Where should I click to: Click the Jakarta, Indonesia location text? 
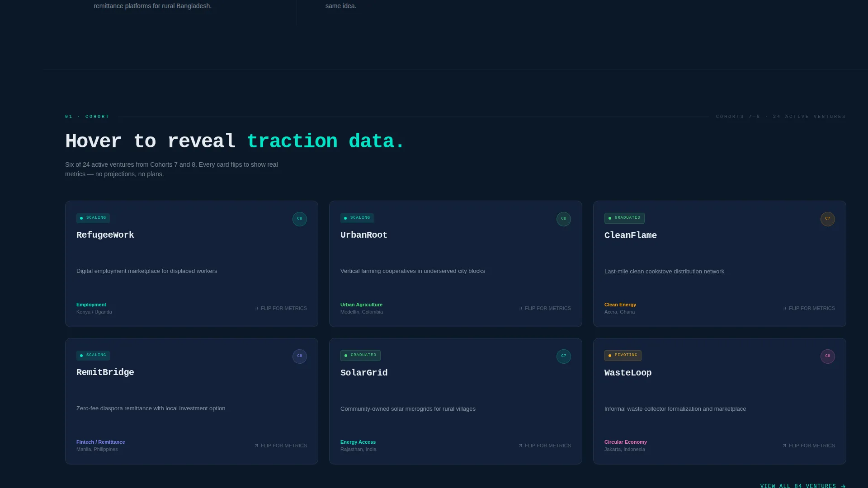pyautogui.click(x=625, y=449)
